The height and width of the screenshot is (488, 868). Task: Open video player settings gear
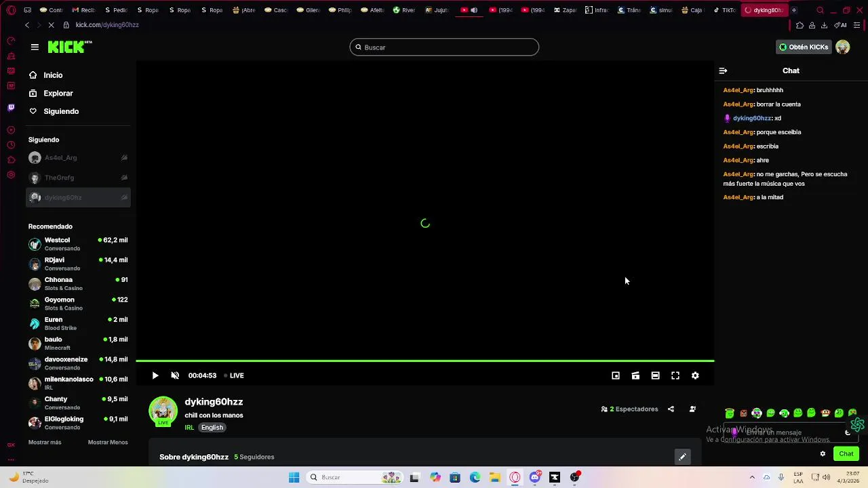coord(695,375)
